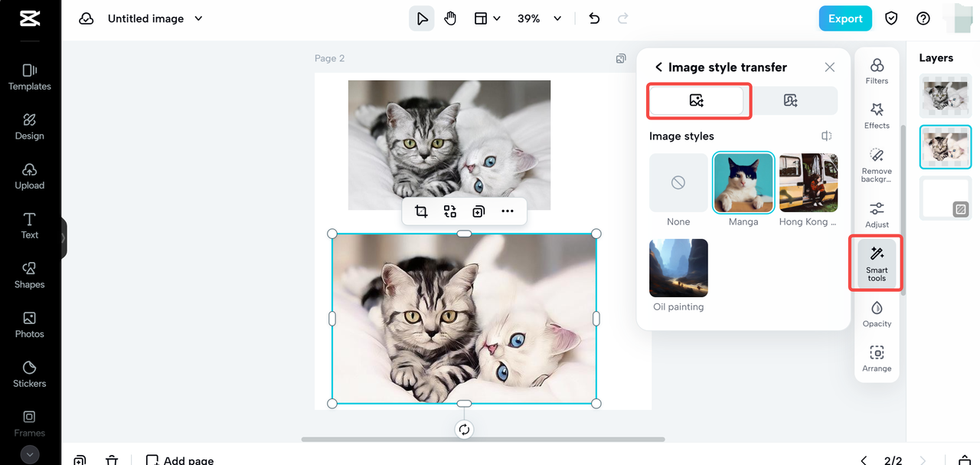Select the top cat layer thumbnail
980x465 pixels.
946,97
